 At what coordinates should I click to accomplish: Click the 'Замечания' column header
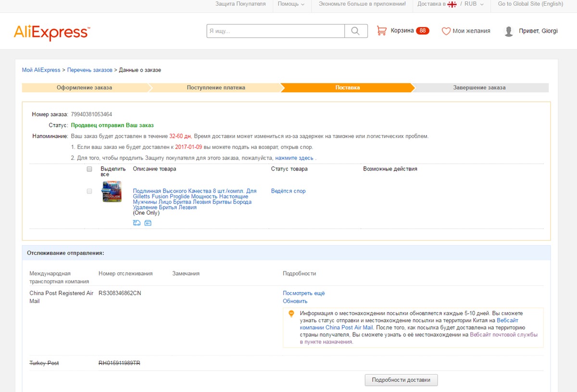click(x=186, y=273)
